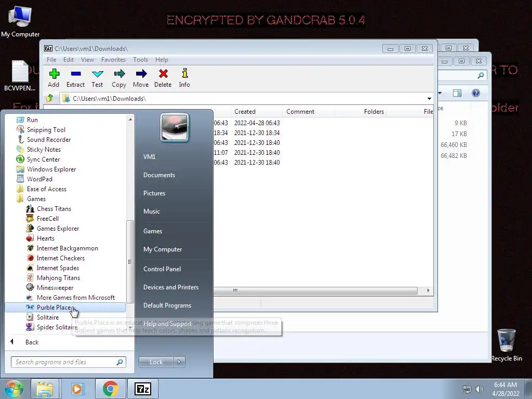Viewport: 532px width, 399px height.
Task: Launch Minesweeper
Action: point(65,287)
